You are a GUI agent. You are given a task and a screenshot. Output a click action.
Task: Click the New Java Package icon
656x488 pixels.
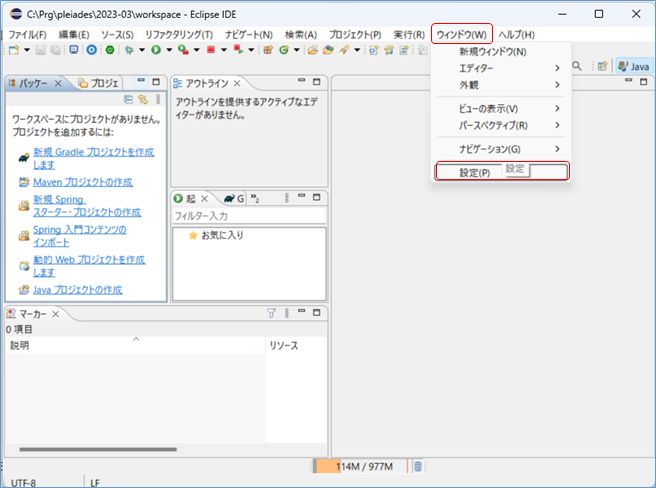pos(268,50)
